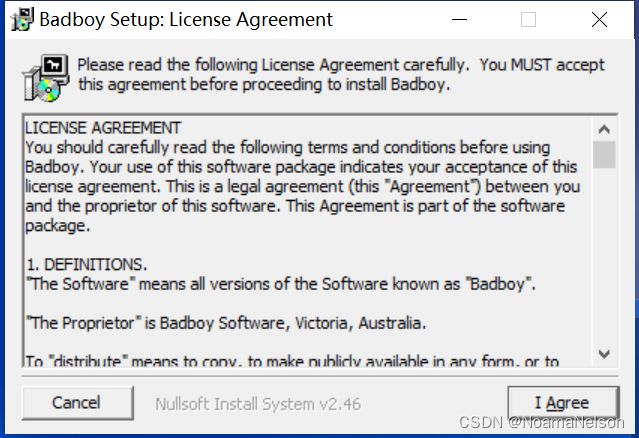Click the "The Software" definition line
This screenshot has width=639, height=438.
pyautogui.click(x=280, y=284)
